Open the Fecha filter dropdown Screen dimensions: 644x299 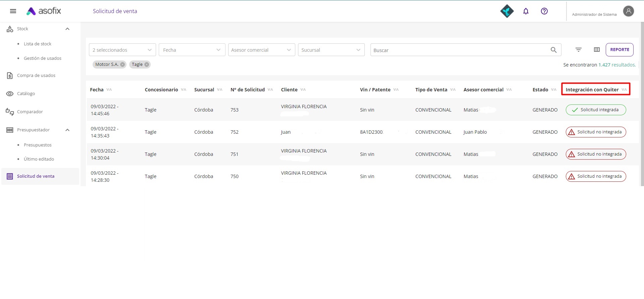pos(192,50)
